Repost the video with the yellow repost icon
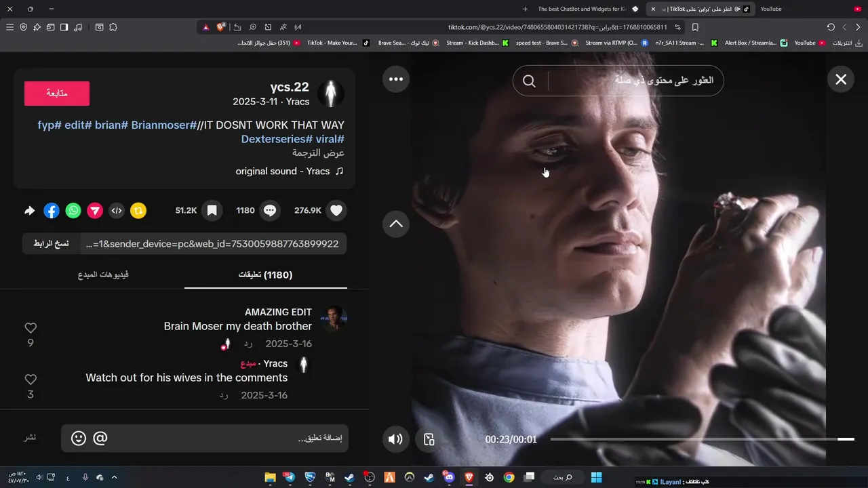868x488 pixels. point(138,211)
